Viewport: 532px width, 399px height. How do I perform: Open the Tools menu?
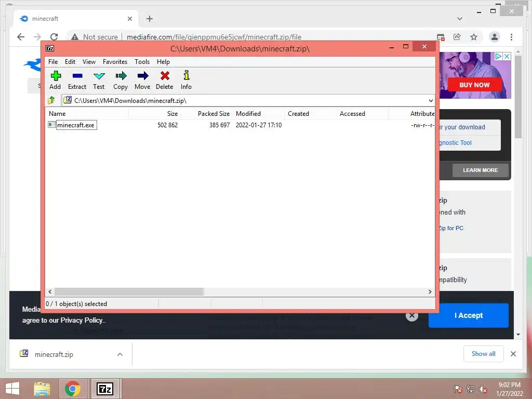142,62
